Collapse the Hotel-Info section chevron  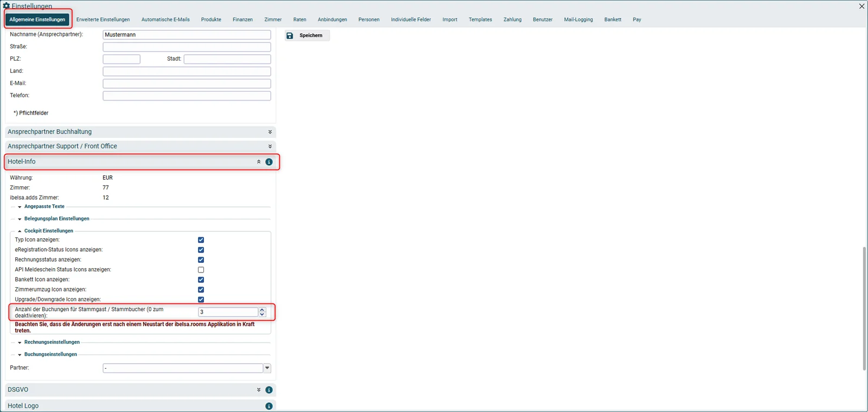pos(259,162)
